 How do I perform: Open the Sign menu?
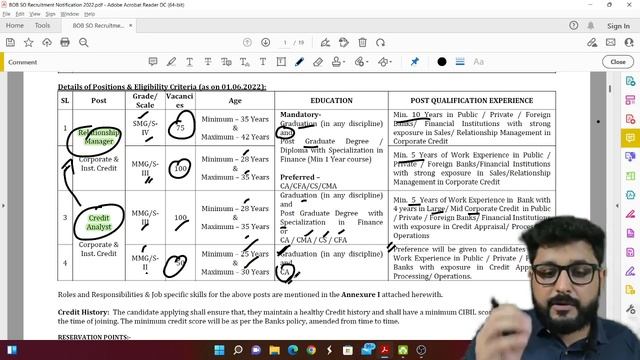(x=50, y=14)
